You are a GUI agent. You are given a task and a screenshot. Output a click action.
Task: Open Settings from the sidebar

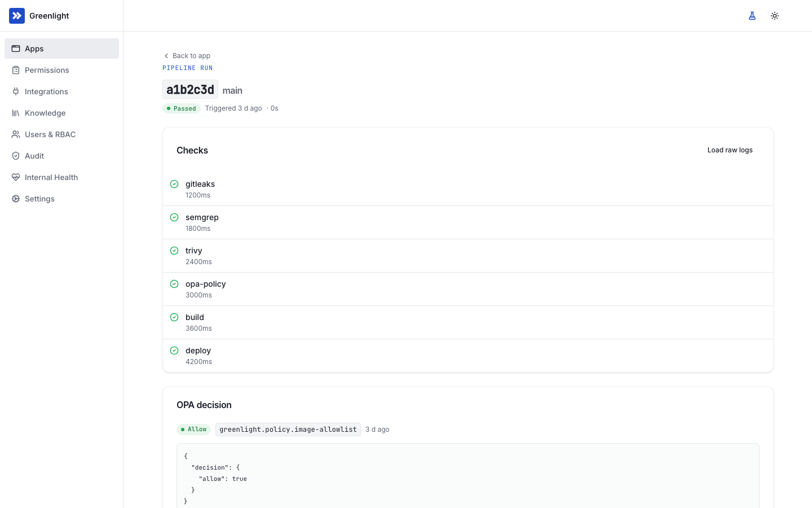(x=61, y=199)
